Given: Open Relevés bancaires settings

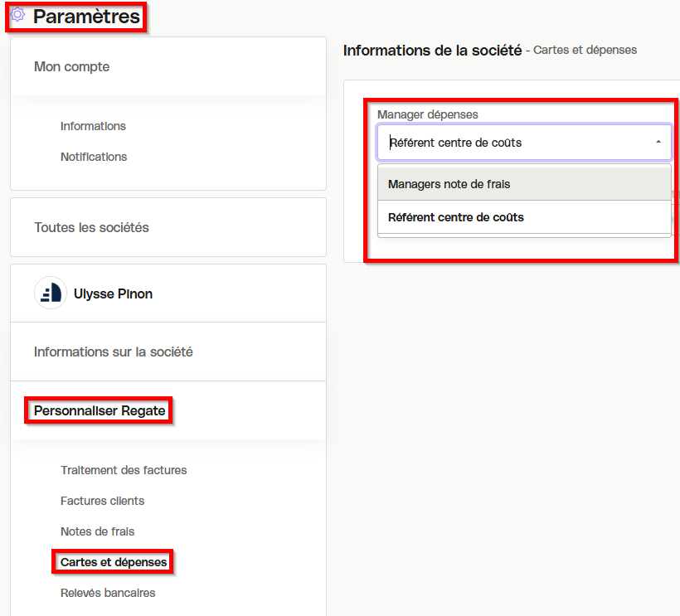Looking at the screenshot, I should coord(108,593).
